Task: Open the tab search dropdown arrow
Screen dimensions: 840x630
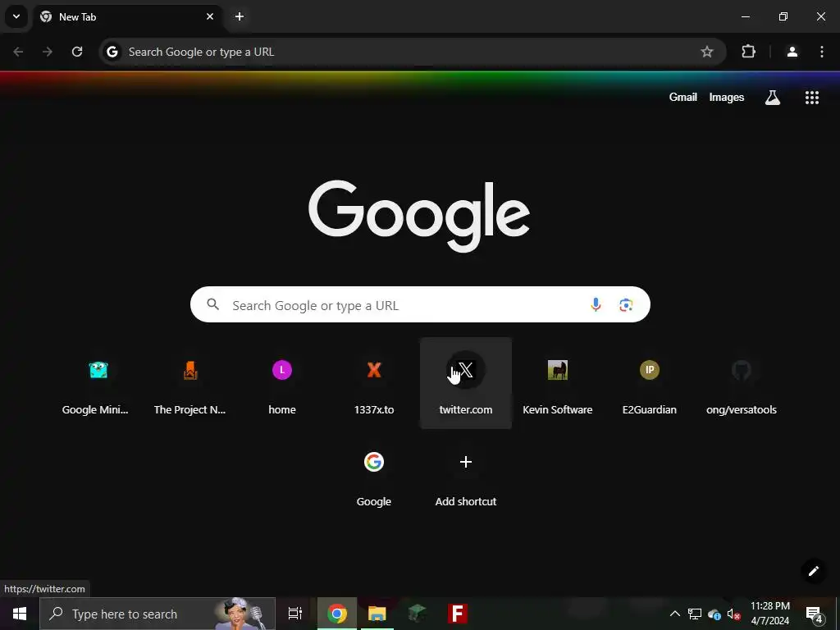Action: coord(16,16)
